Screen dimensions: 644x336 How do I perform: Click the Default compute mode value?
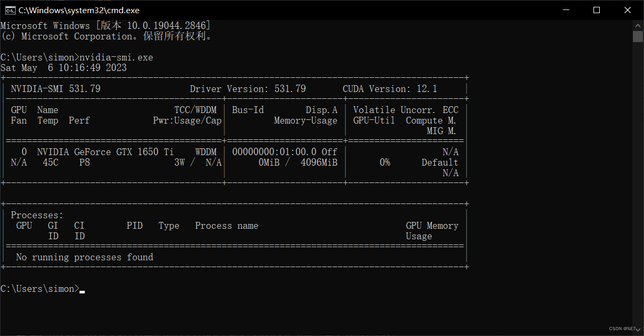[x=440, y=162]
